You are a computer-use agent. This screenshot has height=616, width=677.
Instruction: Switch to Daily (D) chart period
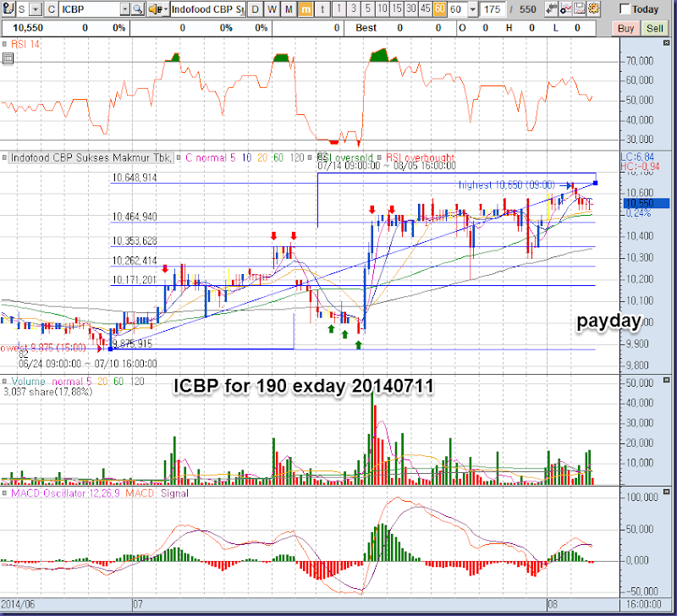point(256,9)
